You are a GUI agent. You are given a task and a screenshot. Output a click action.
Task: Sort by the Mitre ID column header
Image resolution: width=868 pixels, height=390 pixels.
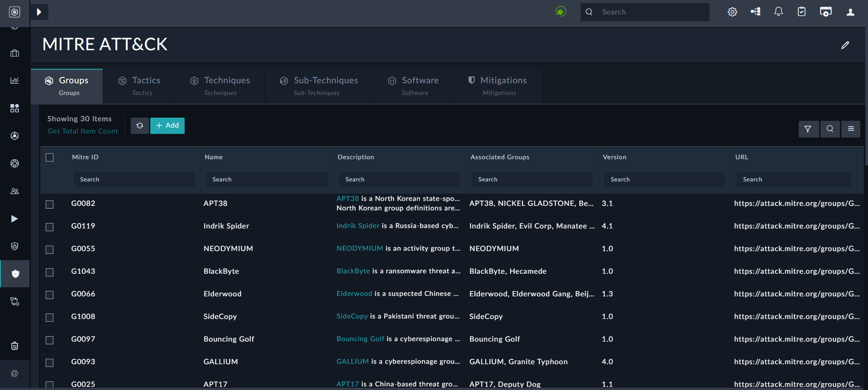tap(85, 157)
